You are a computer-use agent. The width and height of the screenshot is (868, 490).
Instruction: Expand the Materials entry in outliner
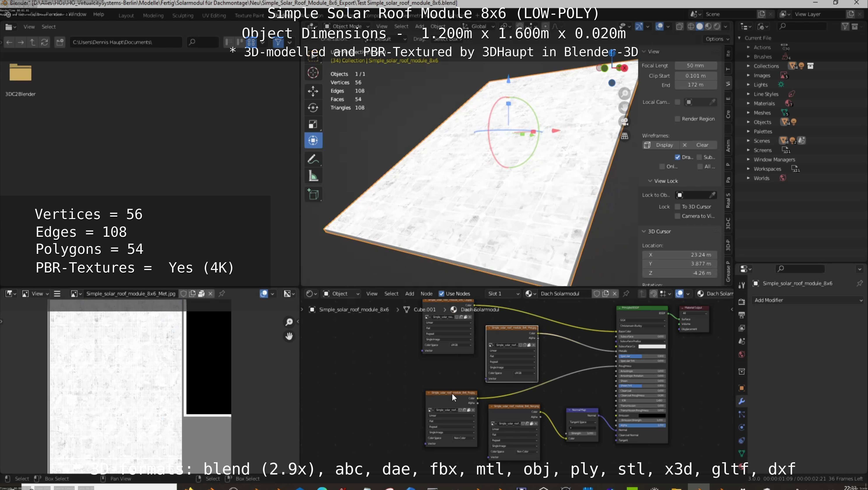coord(748,103)
